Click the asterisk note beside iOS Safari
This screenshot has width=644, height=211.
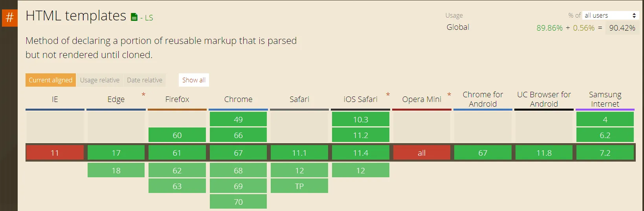coord(388,95)
